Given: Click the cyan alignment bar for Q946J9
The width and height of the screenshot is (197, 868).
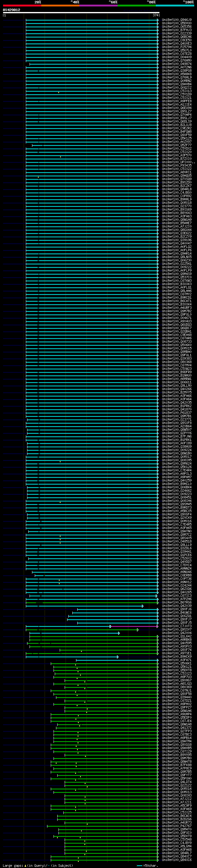Looking at the screenshot, I should pos(92,20).
